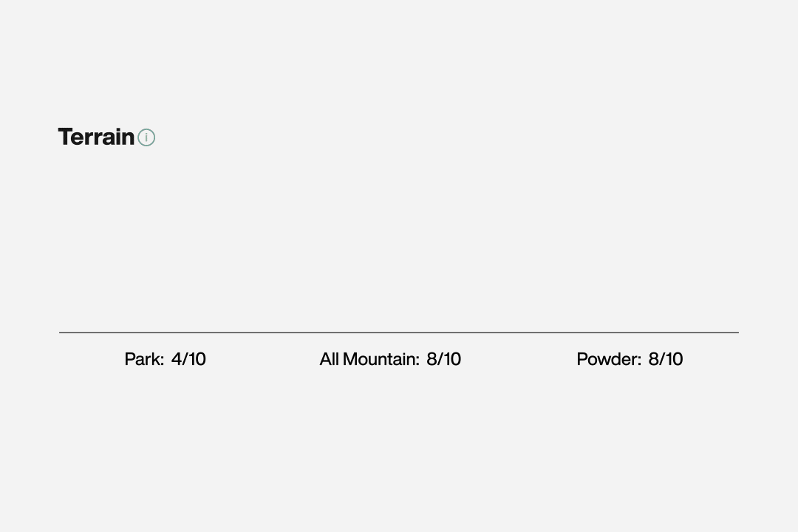Select the All Mountain rating label
The width and height of the screenshot is (798, 532).
pyautogui.click(x=369, y=359)
